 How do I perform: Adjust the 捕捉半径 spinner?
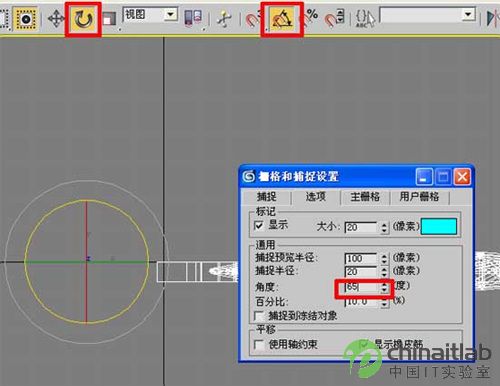point(384,272)
